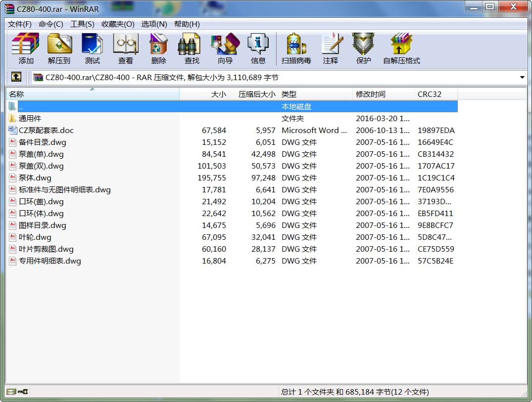Click the password key icon in status bar
The image size is (532, 402).
click(23, 392)
